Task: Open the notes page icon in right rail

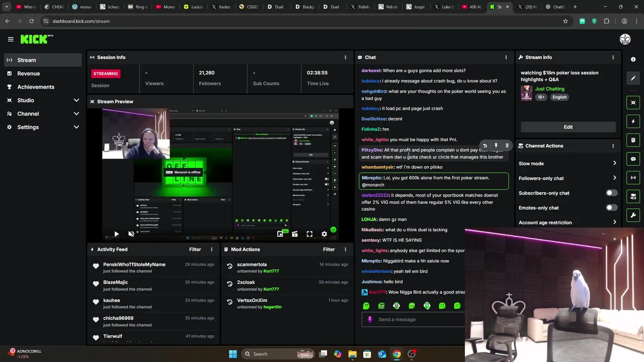Action: point(633,140)
